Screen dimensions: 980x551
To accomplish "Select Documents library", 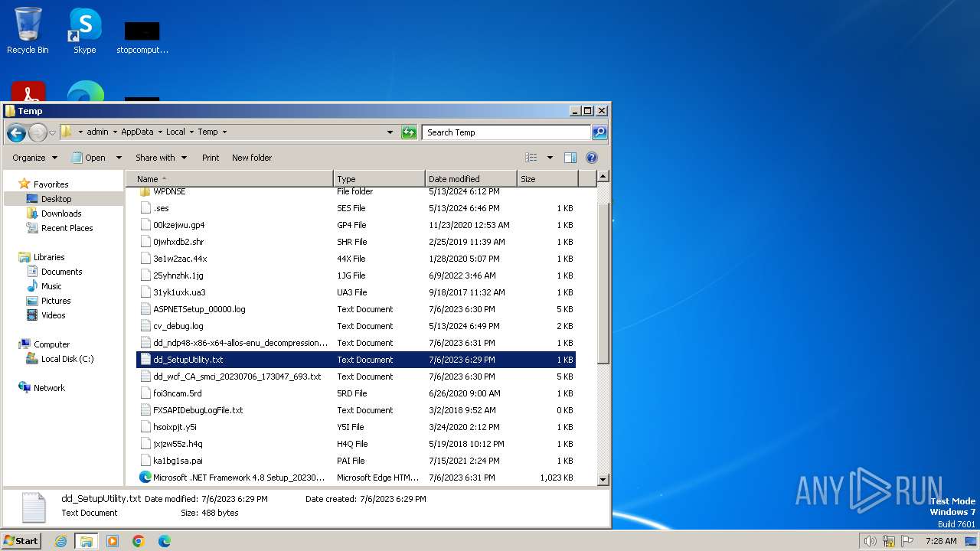I will point(61,272).
